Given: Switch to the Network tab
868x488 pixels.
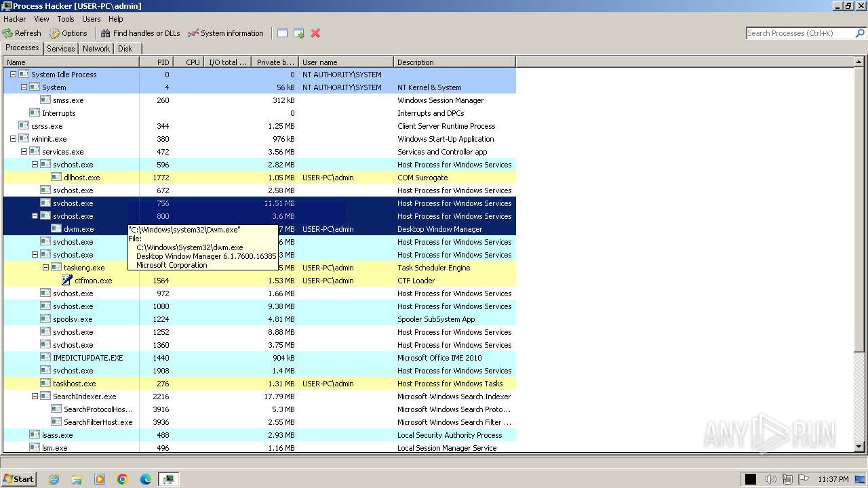Looking at the screenshot, I should (96, 49).
